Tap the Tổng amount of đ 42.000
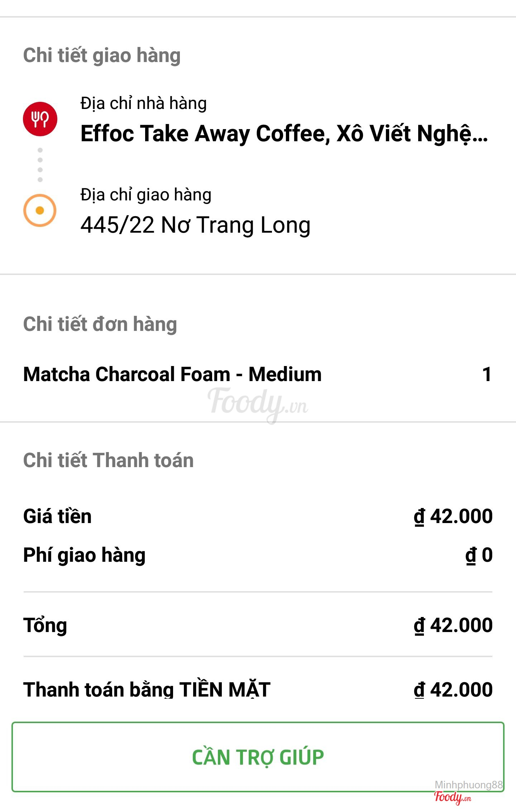This screenshot has height=812, width=516. [x=453, y=625]
